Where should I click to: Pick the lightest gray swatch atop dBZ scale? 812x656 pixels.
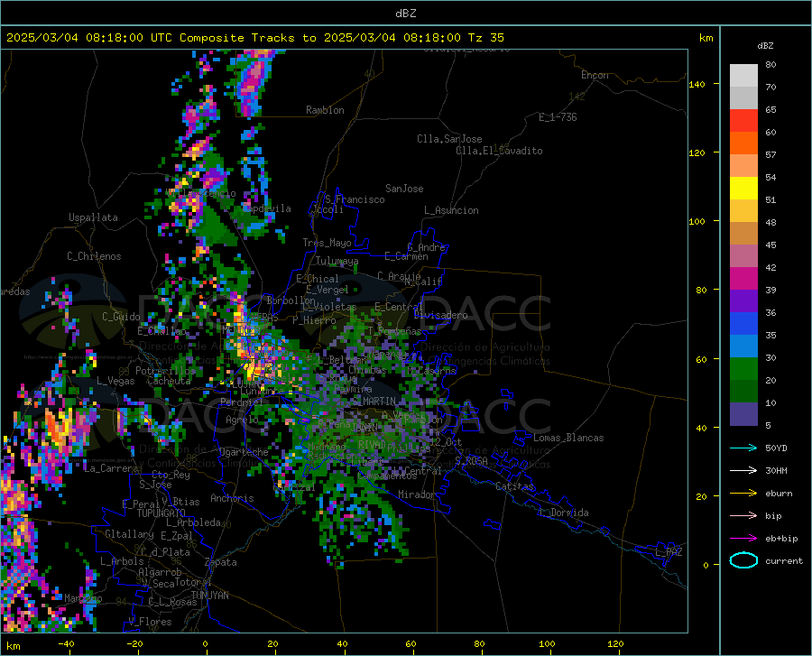(x=743, y=76)
